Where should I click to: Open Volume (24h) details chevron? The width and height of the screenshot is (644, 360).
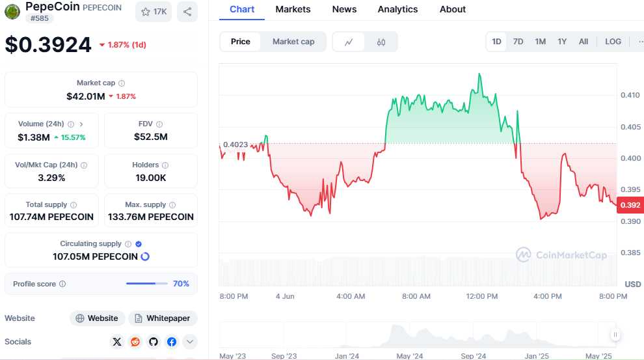(81, 124)
